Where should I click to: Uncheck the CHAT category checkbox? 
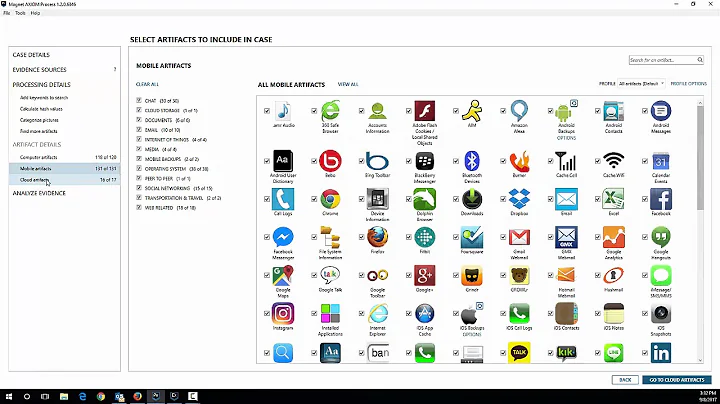point(139,100)
